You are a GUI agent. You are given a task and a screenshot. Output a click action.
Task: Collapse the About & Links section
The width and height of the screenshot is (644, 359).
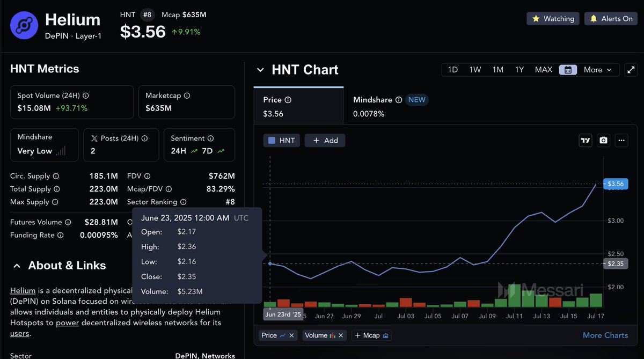click(x=17, y=266)
